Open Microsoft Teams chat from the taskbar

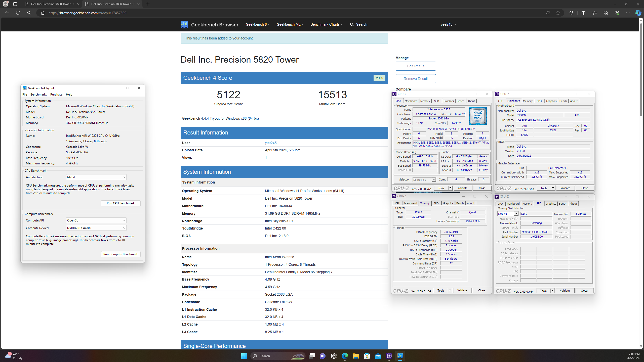(323, 356)
